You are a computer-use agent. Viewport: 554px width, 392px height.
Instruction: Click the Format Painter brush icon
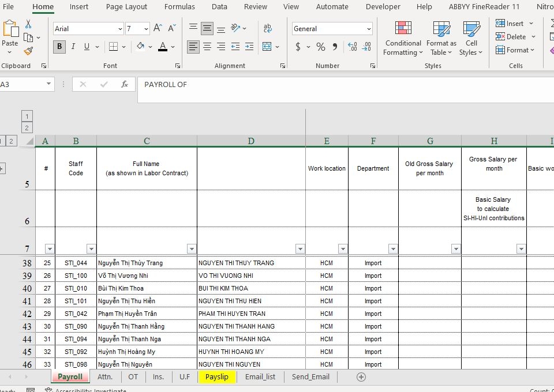click(28, 51)
